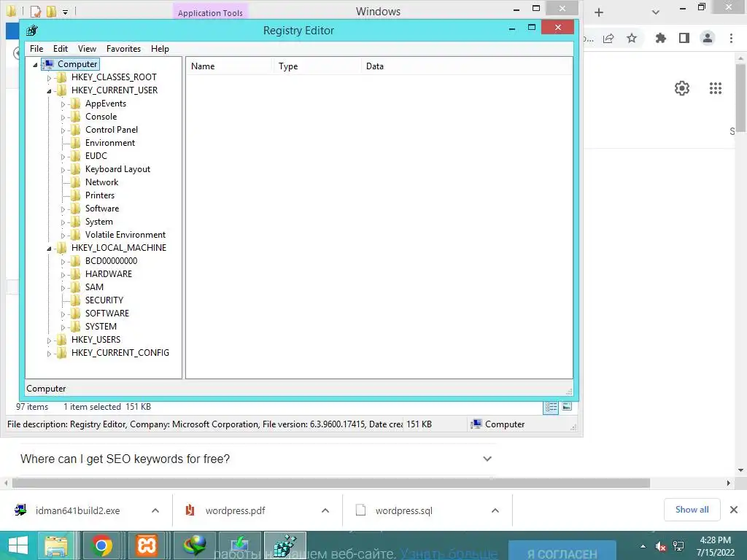Open the Chrome tab search chevron

pyautogui.click(x=656, y=12)
